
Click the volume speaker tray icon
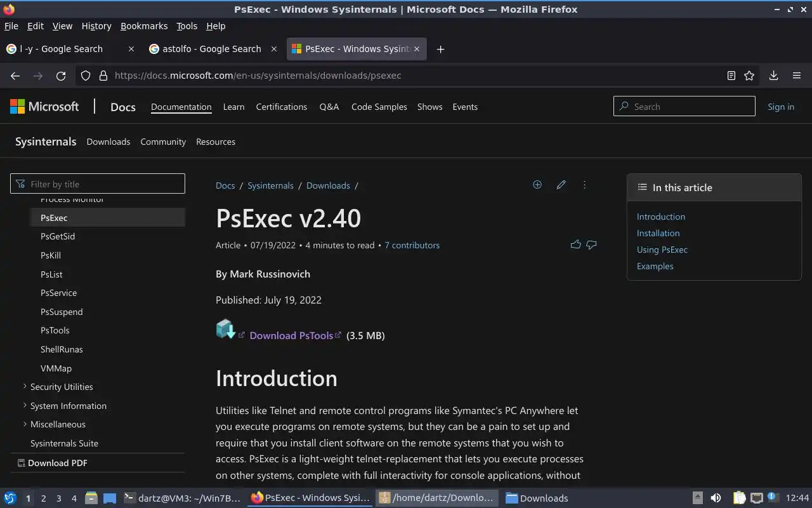pyautogui.click(x=716, y=498)
